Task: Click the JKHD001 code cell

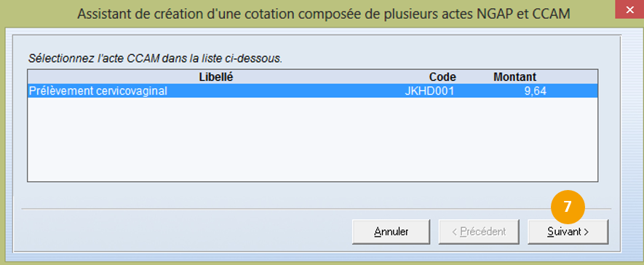Action: pyautogui.click(x=429, y=91)
